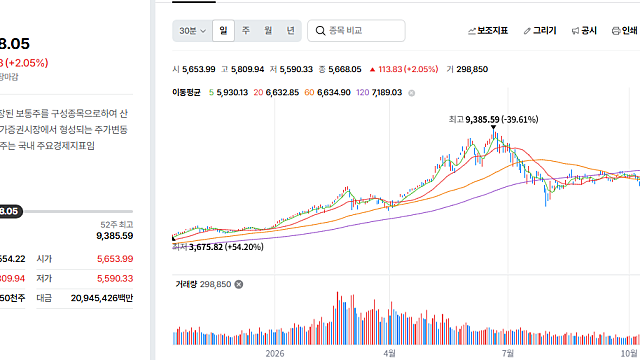Viewport: 640px width, 360px height.
Task: Click the 거래량 298,850 label
Action: (x=203, y=284)
